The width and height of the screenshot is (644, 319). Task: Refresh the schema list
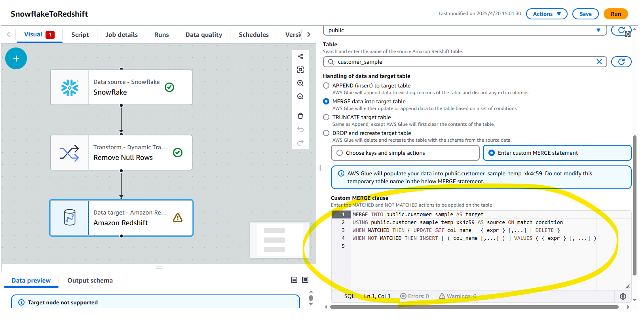click(621, 30)
